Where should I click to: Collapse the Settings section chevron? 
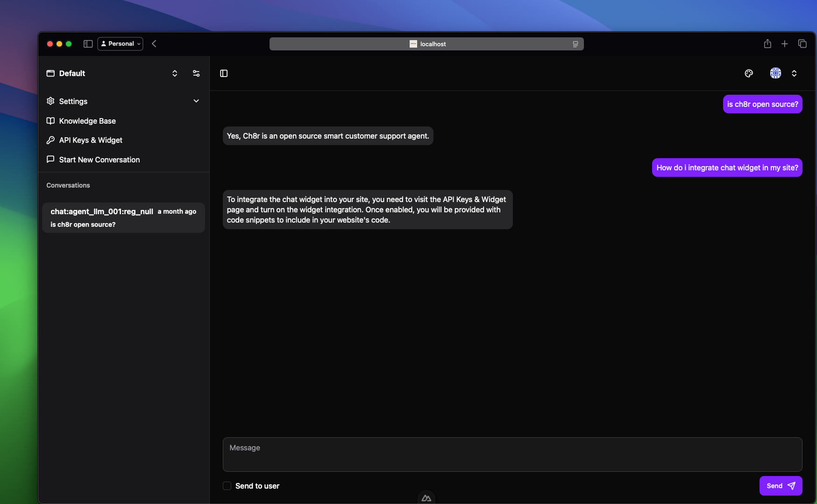[196, 101]
